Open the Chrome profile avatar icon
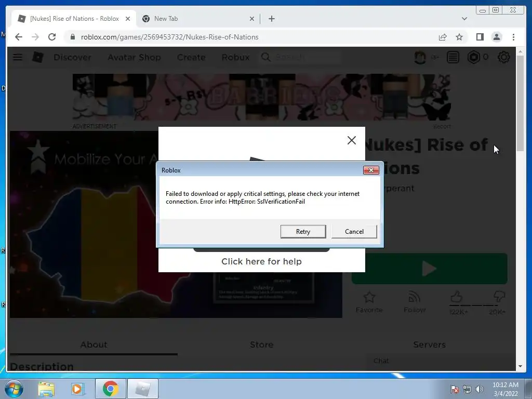Screen dimensions: 532x399 (x=497, y=37)
